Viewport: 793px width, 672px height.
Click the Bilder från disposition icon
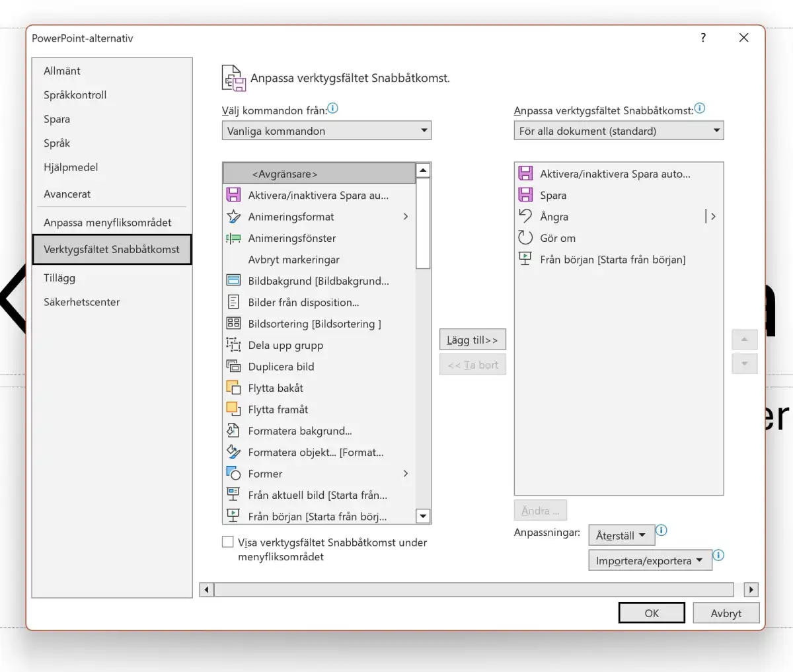coord(233,302)
